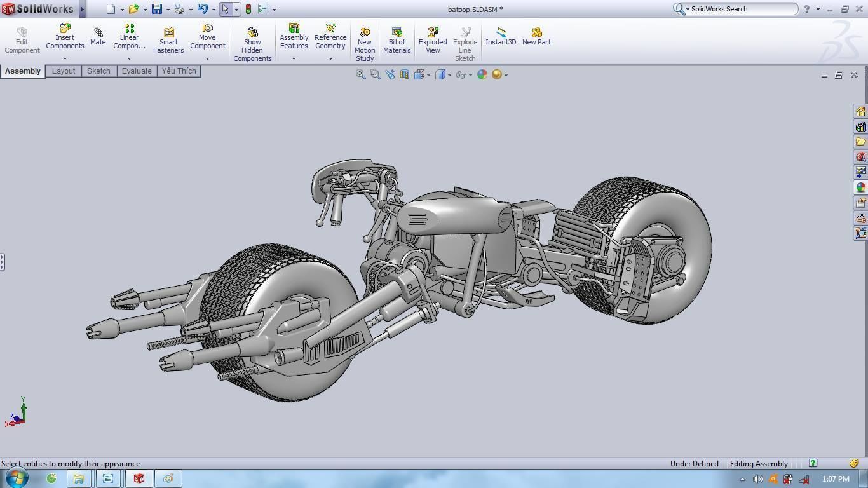
Task: Click the volume speaker tray icon
Action: 757,479
